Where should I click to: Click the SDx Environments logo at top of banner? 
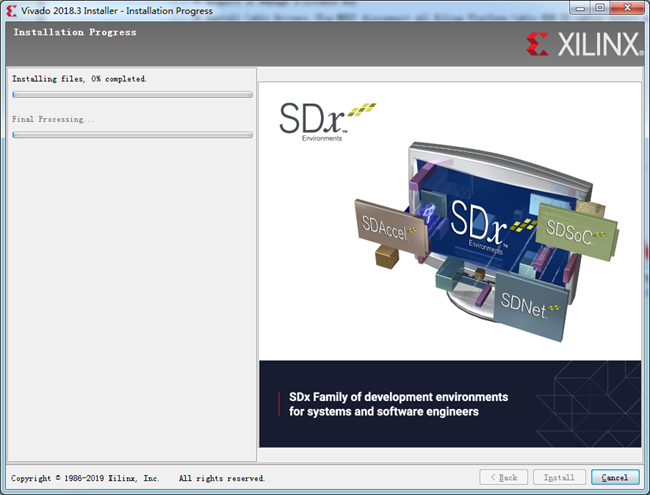point(327,122)
